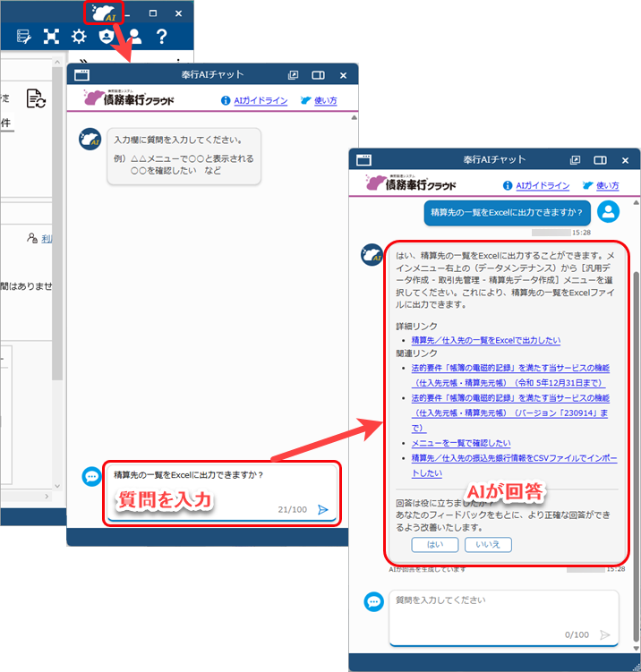This screenshot has width=641, height=672.
Task: Click the sent question bubble in right chat
Action: (507, 212)
